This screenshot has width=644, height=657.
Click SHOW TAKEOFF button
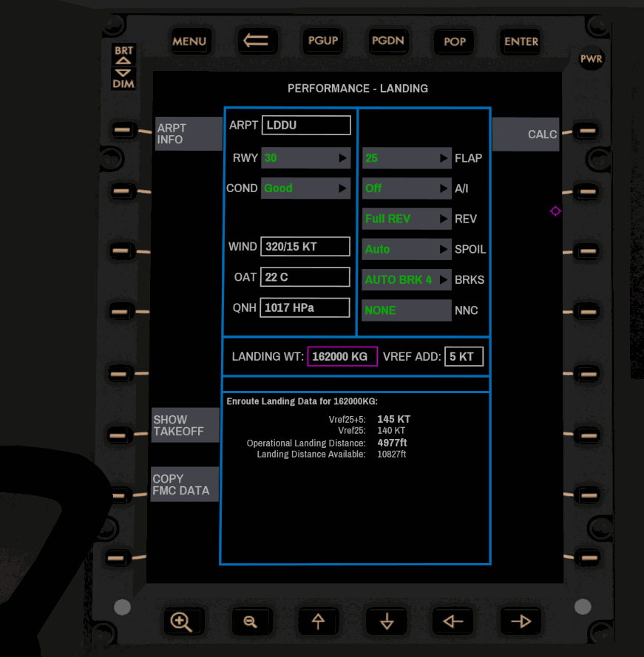[186, 425]
